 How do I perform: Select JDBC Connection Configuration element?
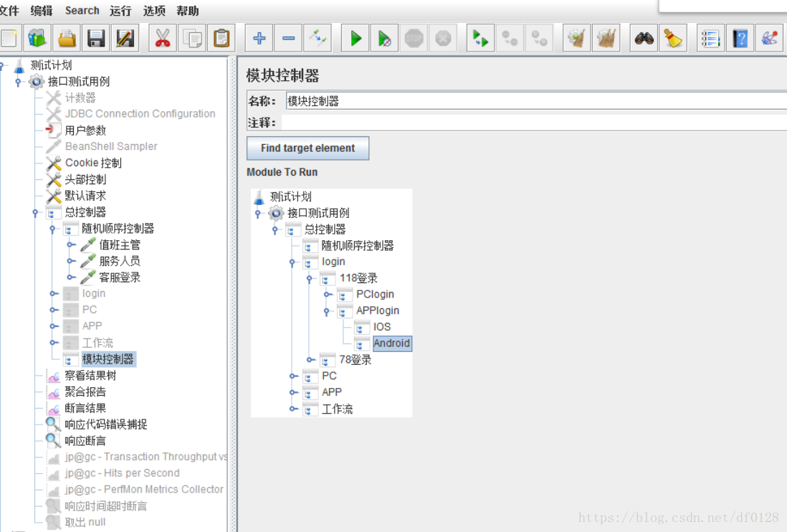(140, 114)
